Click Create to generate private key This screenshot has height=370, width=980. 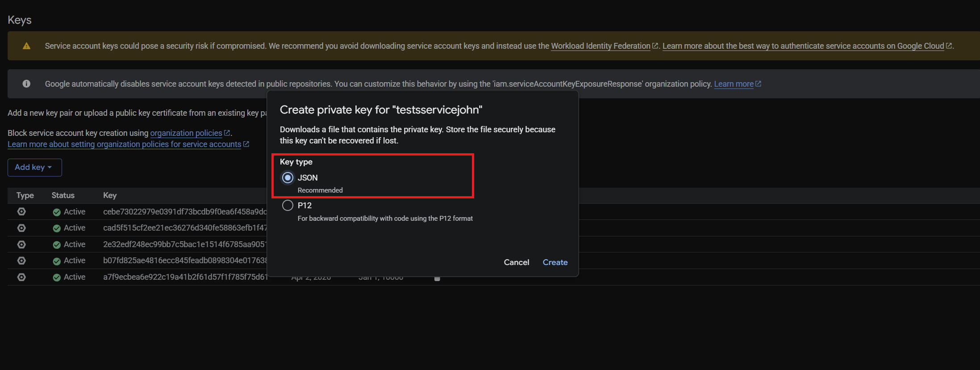[555, 262]
